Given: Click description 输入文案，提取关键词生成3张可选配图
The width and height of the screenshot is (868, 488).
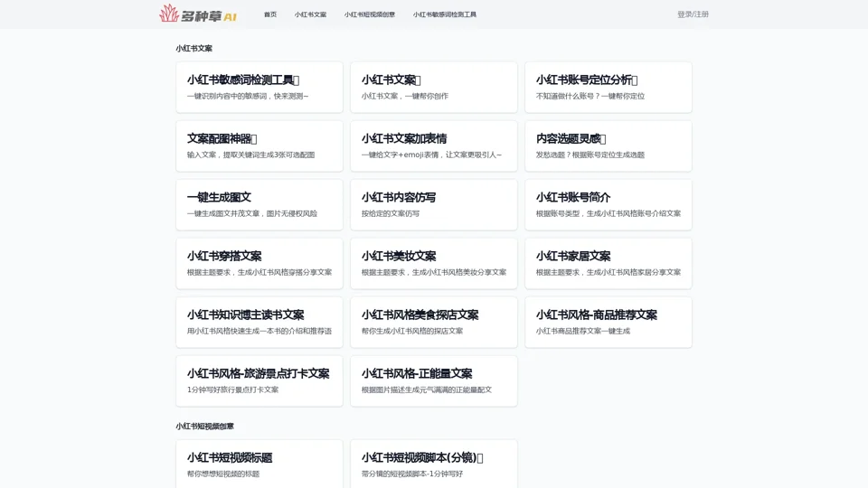Looking at the screenshot, I should tap(250, 155).
